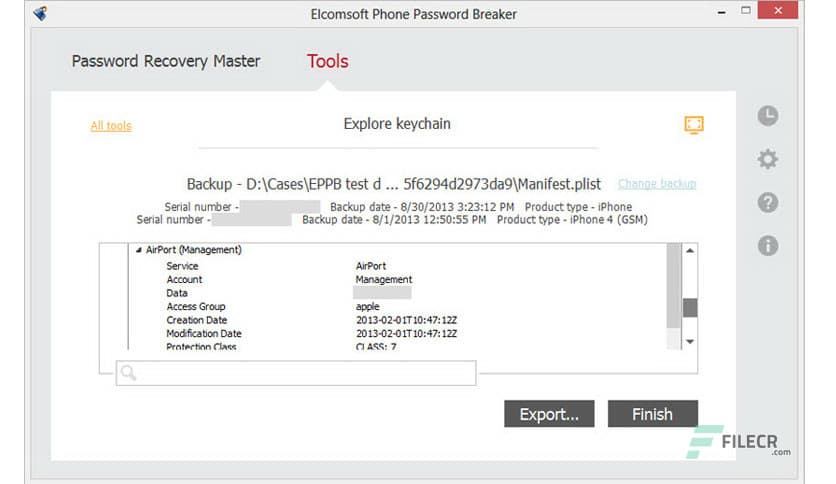Select the Tools tab
This screenshot has width=836, height=484.
click(x=327, y=61)
